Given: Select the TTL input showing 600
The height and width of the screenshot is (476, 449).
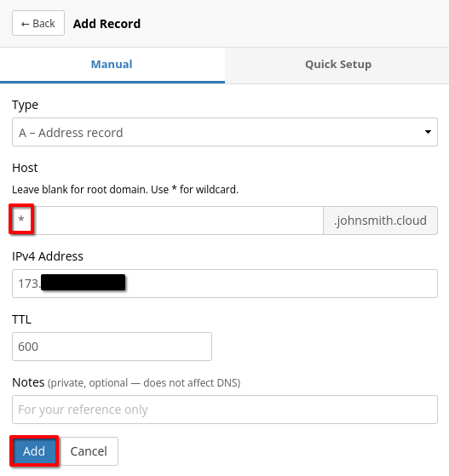Looking at the screenshot, I should pyautogui.click(x=112, y=347).
